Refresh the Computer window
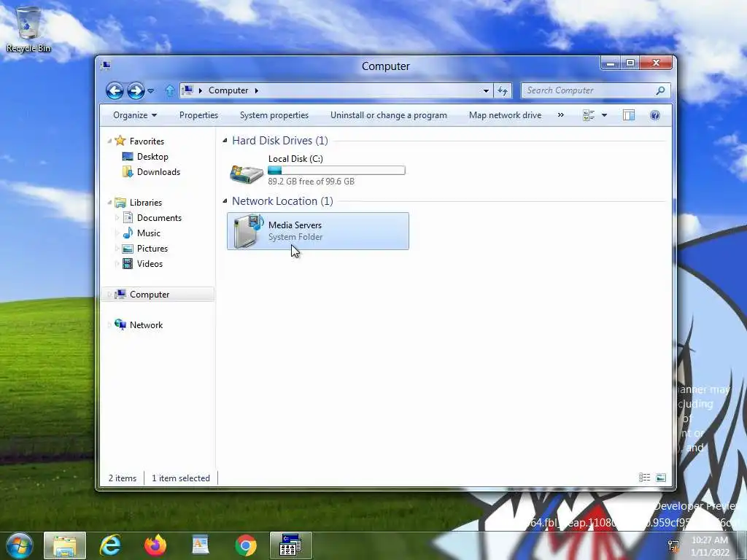Viewport: 747px width, 560px height. click(x=503, y=90)
